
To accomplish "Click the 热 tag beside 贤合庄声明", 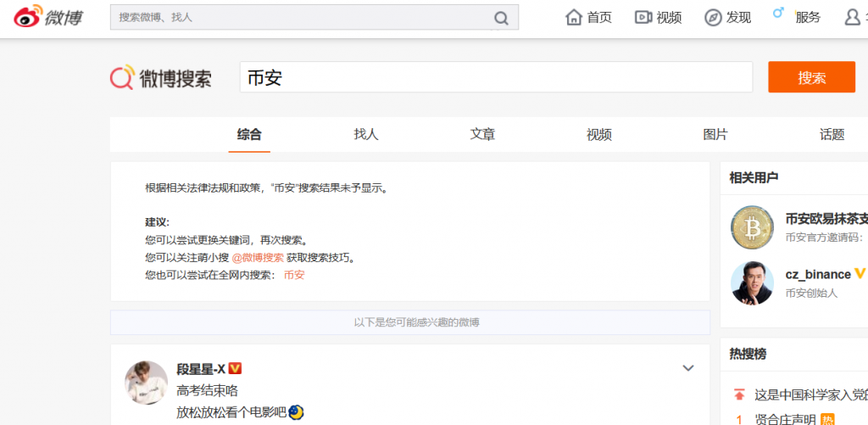I will [x=827, y=419].
